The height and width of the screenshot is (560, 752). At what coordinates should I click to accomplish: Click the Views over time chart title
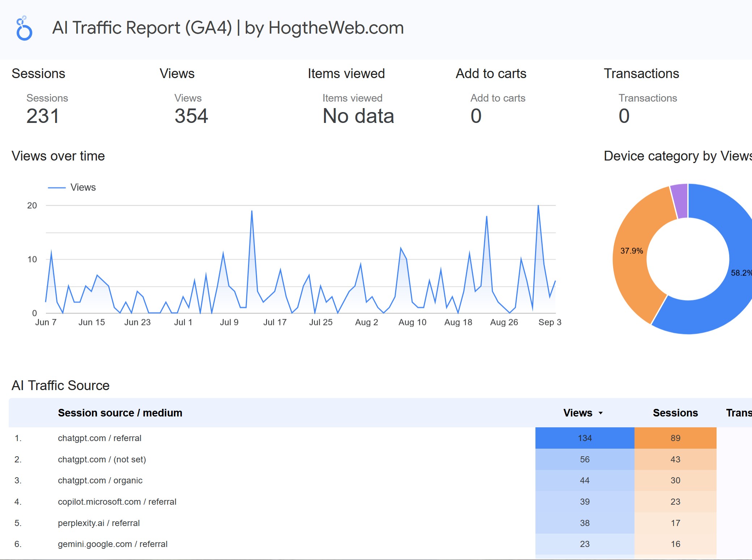(58, 156)
